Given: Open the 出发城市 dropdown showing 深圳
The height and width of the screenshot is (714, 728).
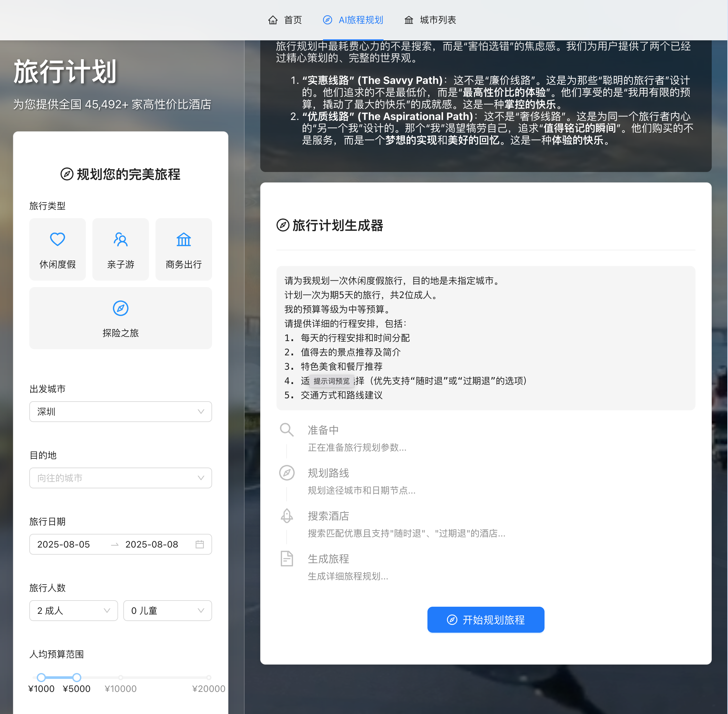Looking at the screenshot, I should tap(120, 412).
